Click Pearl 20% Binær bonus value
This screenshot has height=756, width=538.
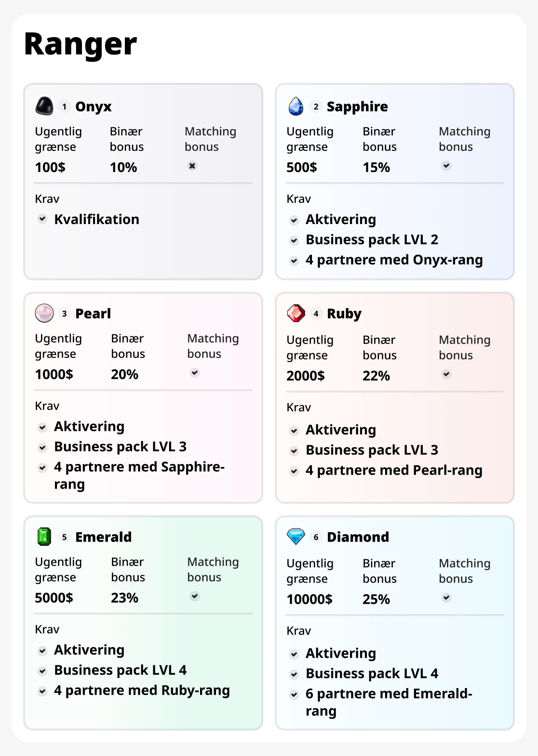click(124, 374)
